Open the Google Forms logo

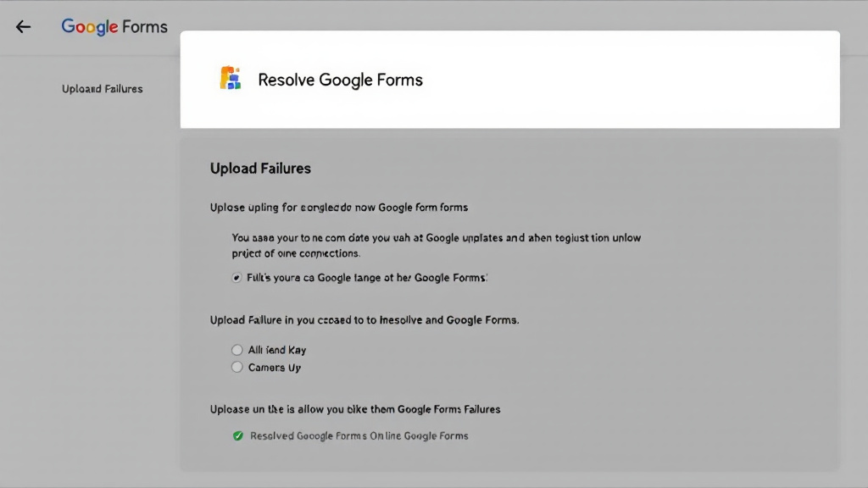coord(114,26)
